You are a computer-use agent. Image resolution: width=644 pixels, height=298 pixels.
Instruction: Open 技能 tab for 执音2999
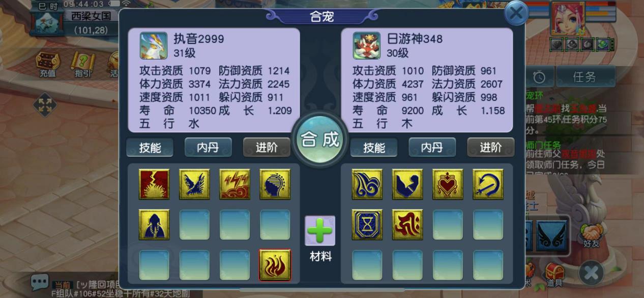pos(150,147)
